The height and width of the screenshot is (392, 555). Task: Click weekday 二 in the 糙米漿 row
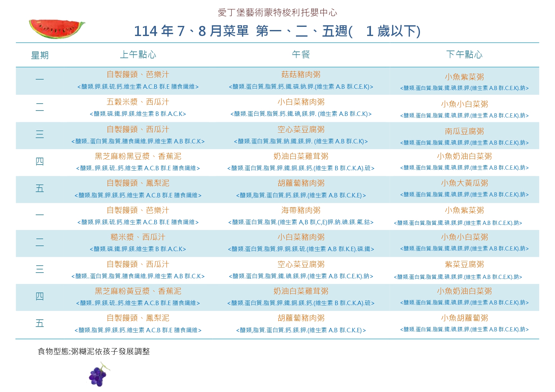click(40, 242)
